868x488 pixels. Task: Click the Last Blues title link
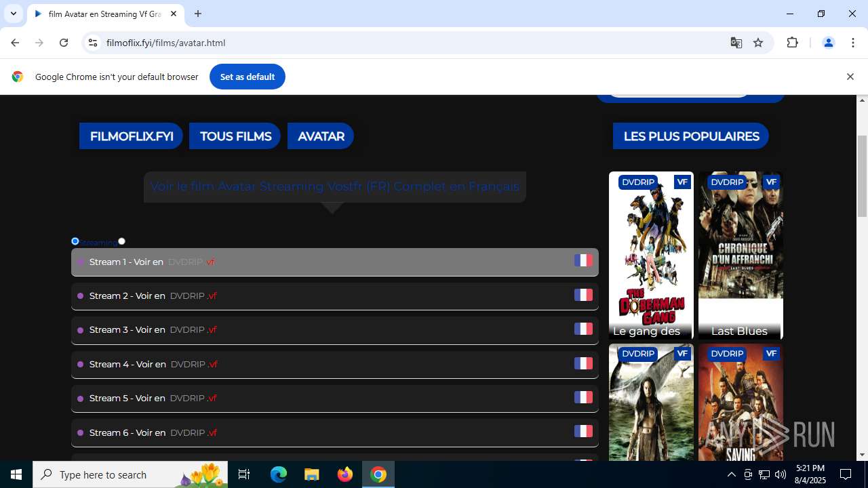pos(739,331)
